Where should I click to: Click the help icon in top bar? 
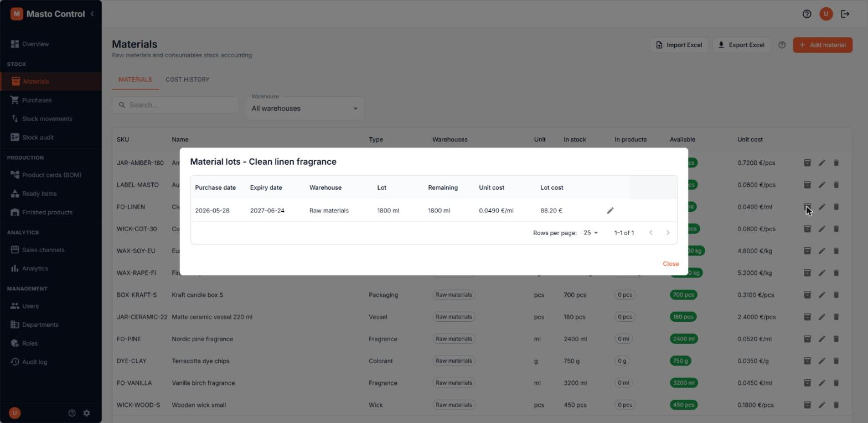pos(807,14)
